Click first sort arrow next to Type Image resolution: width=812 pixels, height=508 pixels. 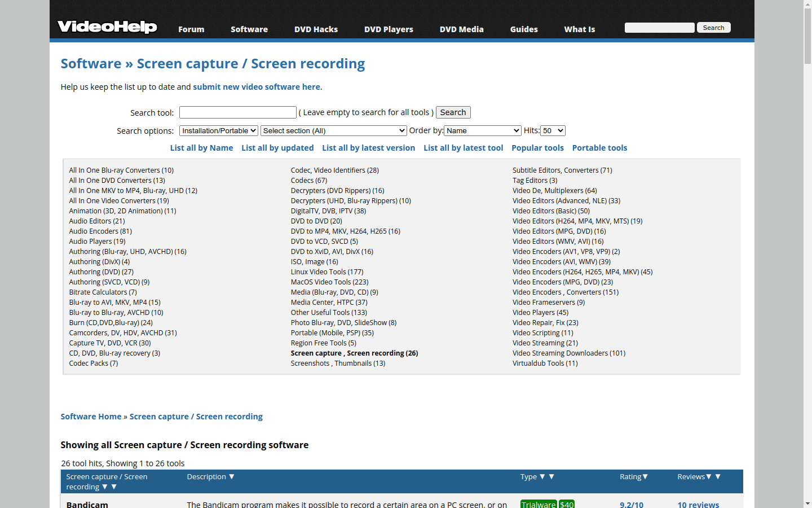pyautogui.click(x=542, y=477)
